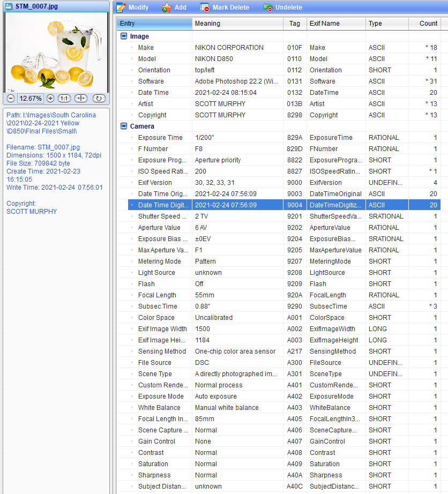Collapse the Image group
The height and width of the screenshot is (494, 448).
tap(124, 36)
